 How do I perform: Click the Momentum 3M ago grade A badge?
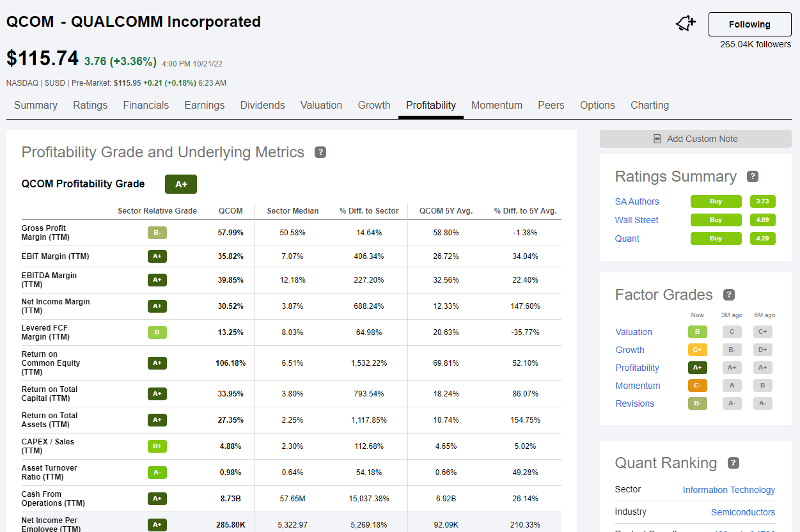click(732, 386)
